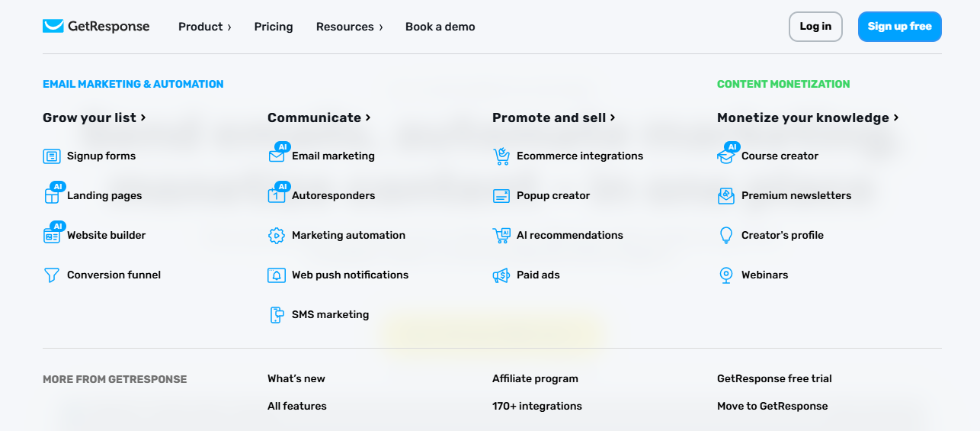Click the Web push notifications bell icon
The height and width of the screenshot is (431, 980).
(277, 275)
